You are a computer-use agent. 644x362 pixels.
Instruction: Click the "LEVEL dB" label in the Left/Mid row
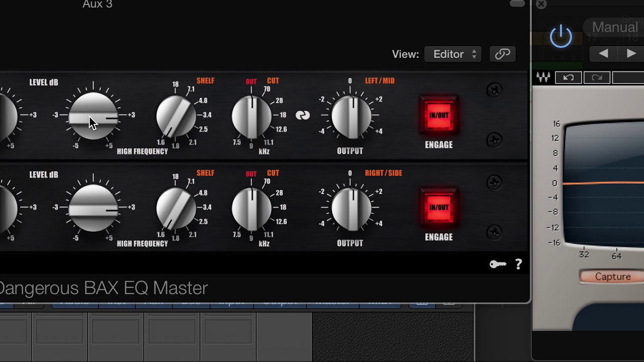click(x=44, y=82)
